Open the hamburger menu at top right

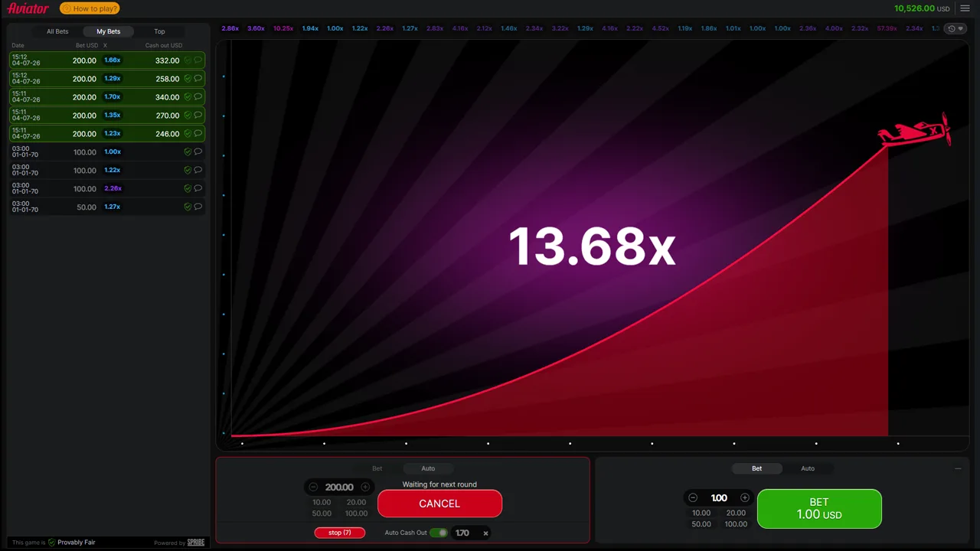(965, 8)
